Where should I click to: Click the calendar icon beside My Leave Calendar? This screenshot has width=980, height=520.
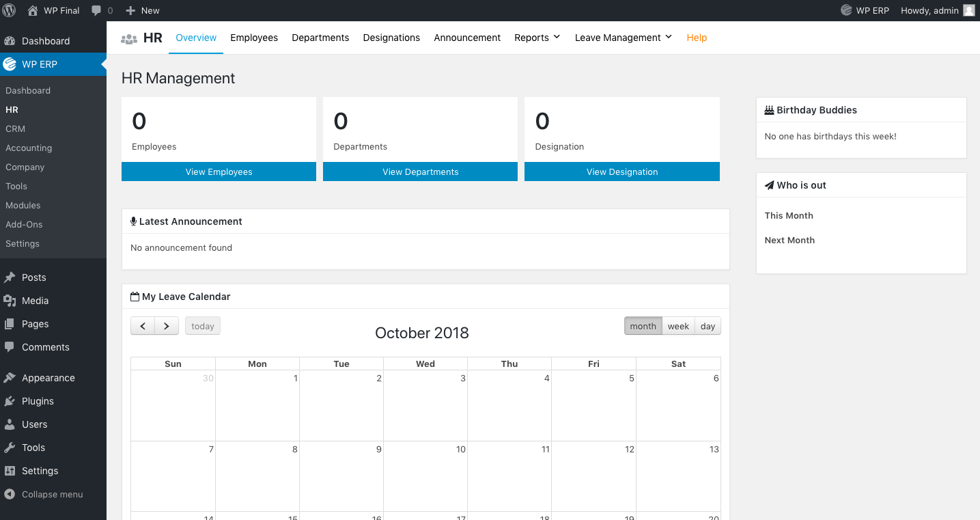(134, 296)
